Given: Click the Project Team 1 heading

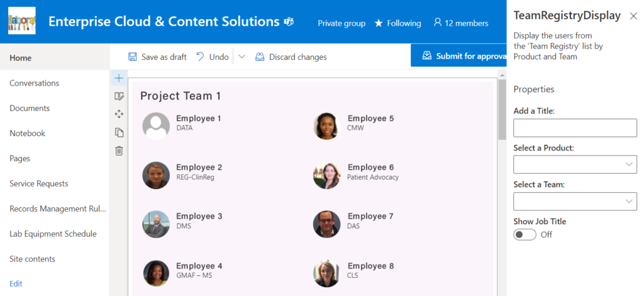Looking at the screenshot, I should [x=180, y=96].
